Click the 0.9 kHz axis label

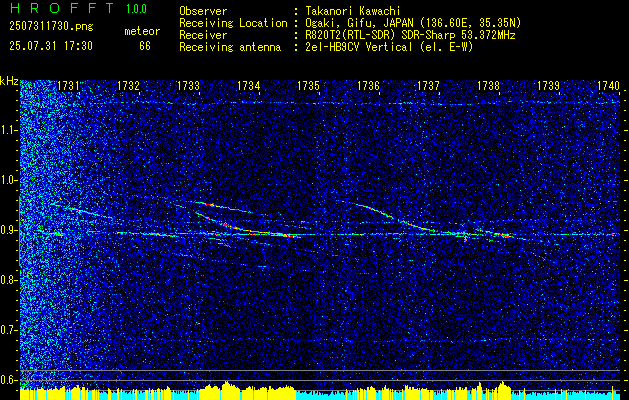point(8,230)
